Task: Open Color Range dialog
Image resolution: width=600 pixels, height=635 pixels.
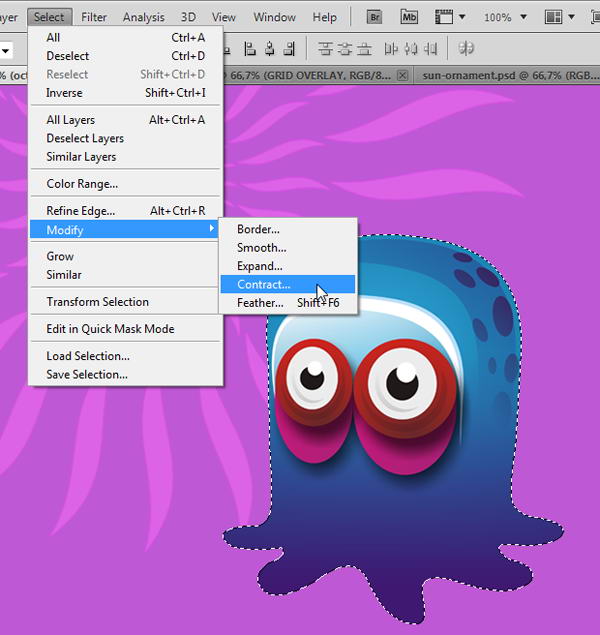Action: 126,184
